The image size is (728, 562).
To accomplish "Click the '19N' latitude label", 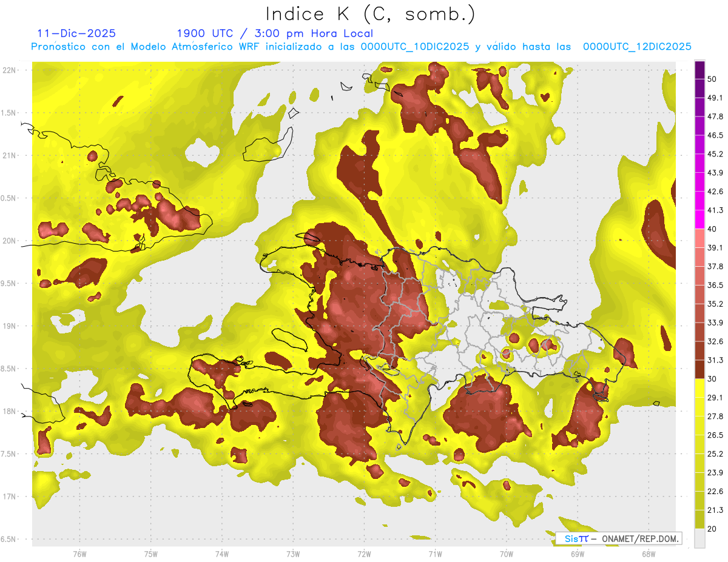I will click(10, 326).
